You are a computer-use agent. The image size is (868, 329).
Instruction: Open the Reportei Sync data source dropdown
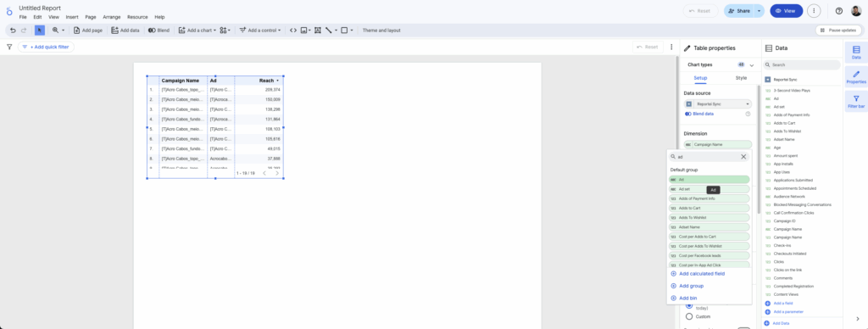coord(718,103)
